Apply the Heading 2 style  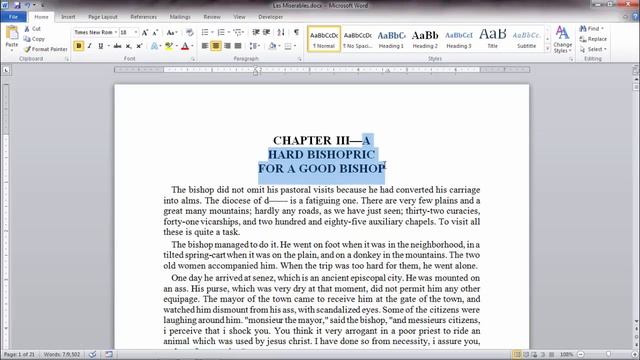click(425, 39)
